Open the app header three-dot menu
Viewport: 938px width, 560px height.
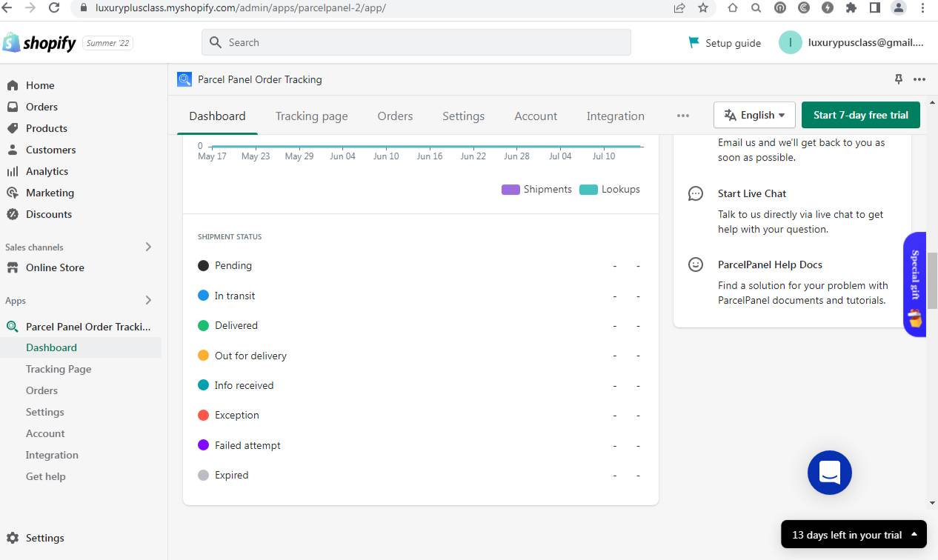point(919,79)
